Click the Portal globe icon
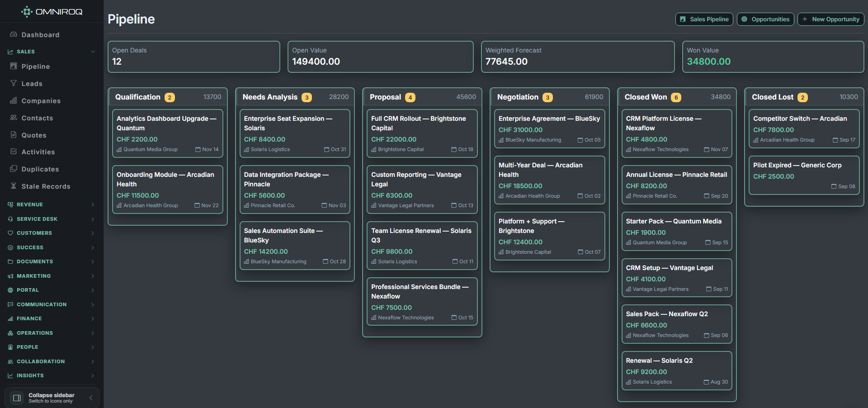Image resolution: width=868 pixels, height=408 pixels. pos(10,290)
